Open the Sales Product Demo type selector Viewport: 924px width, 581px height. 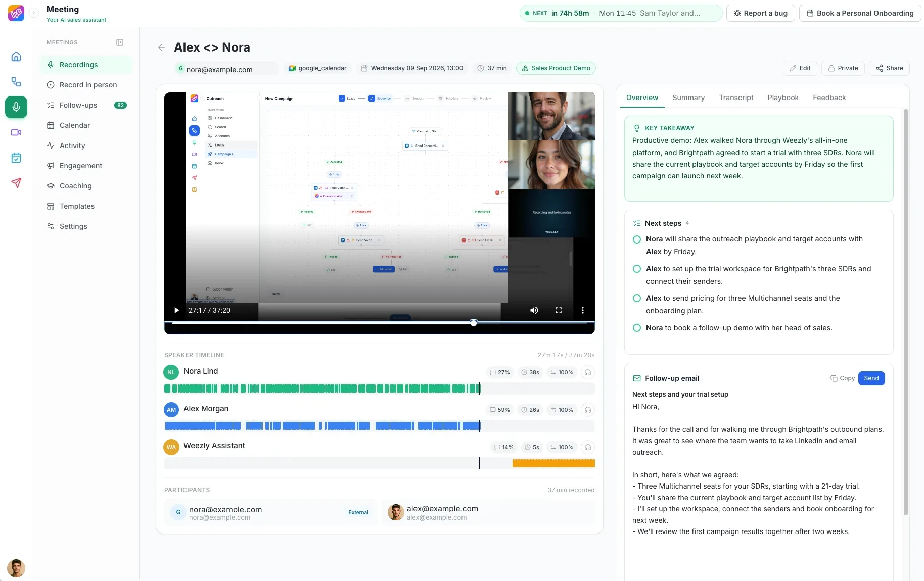(x=556, y=68)
